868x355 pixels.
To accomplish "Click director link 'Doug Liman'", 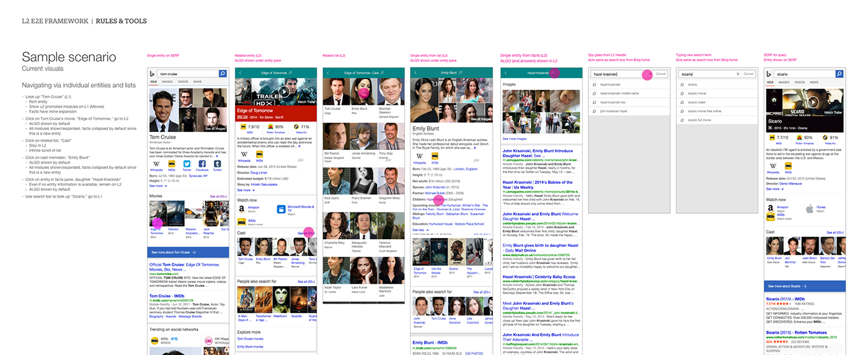I will click(x=260, y=172).
